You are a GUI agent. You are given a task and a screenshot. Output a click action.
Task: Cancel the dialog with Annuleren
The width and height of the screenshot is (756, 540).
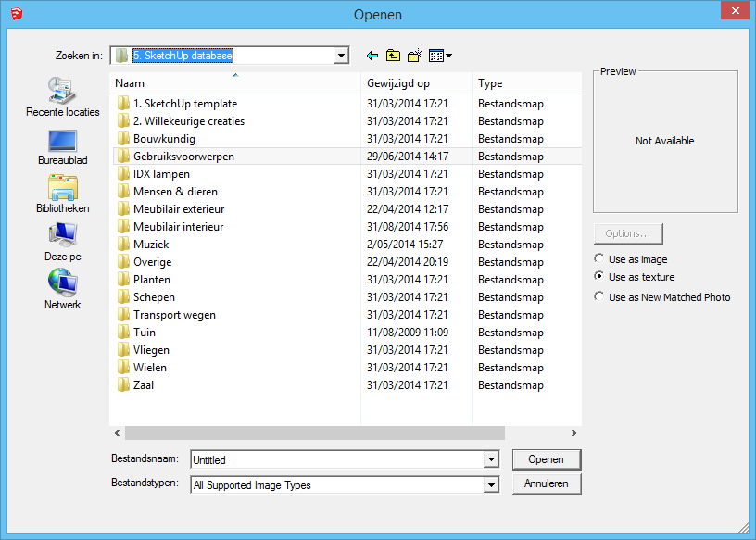point(547,483)
